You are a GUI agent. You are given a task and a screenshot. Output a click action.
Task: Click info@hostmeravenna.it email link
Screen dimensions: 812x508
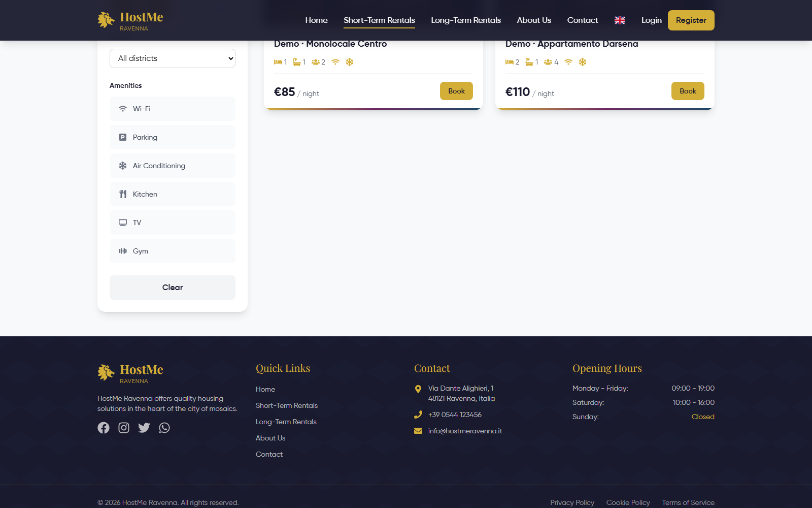pyautogui.click(x=465, y=431)
